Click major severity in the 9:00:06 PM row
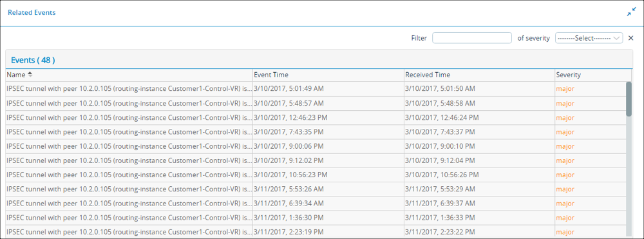 565,146
